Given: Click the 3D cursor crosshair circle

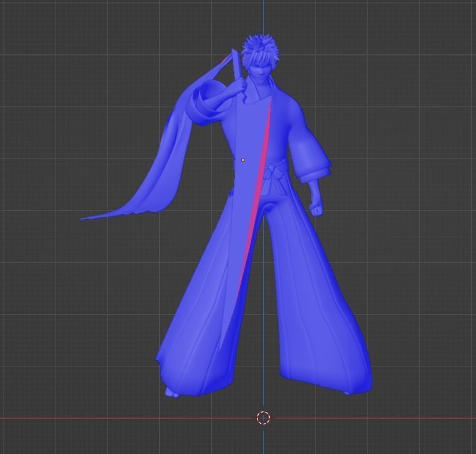Looking at the screenshot, I should point(263,418).
